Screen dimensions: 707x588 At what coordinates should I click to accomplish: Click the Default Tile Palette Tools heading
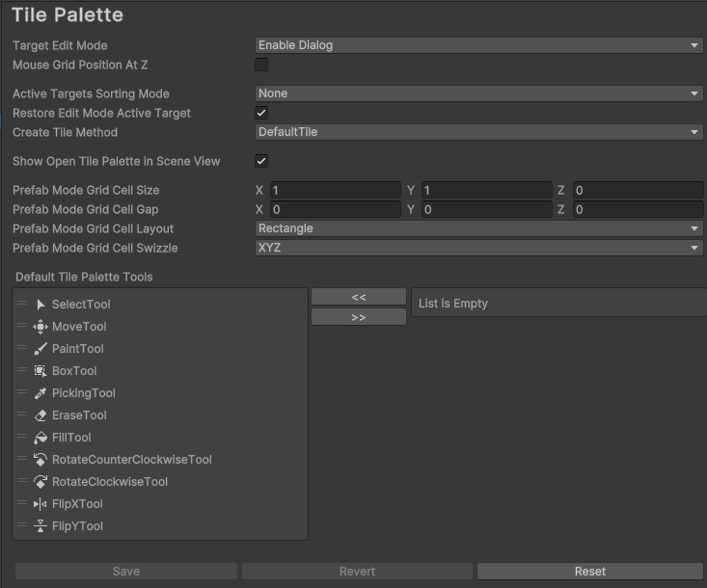point(84,277)
